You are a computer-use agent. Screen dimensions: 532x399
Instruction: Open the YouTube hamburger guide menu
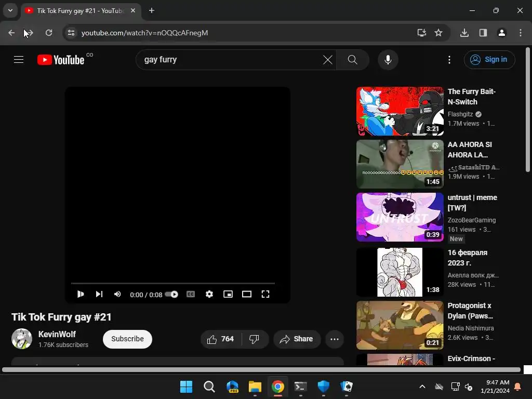(19, 60)
